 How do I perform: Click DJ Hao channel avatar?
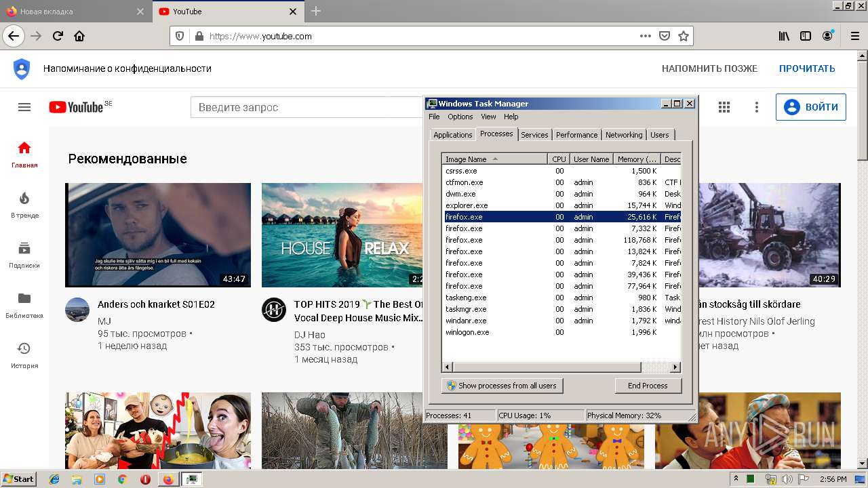pyautogui.click(x=274, y=310)
